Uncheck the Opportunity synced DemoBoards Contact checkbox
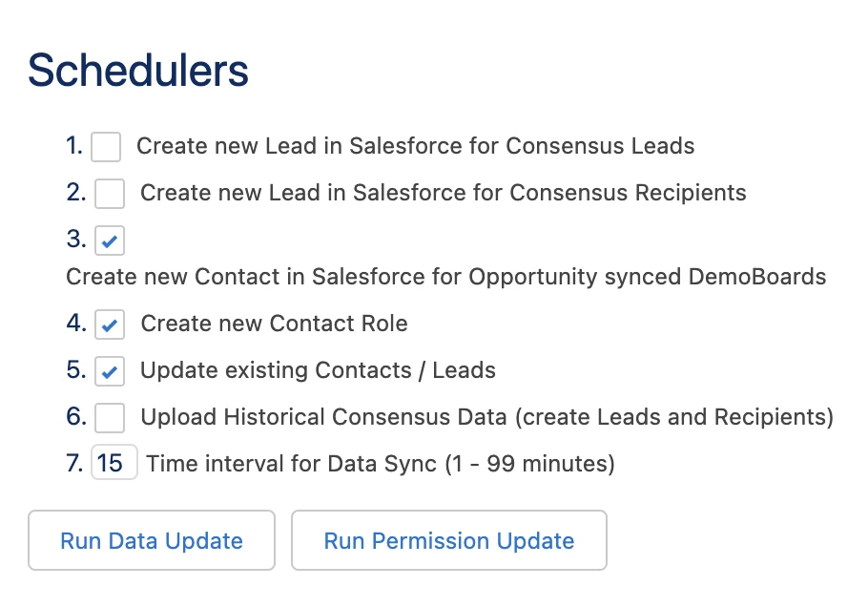The image size is (868, 607). coord(110,241)
